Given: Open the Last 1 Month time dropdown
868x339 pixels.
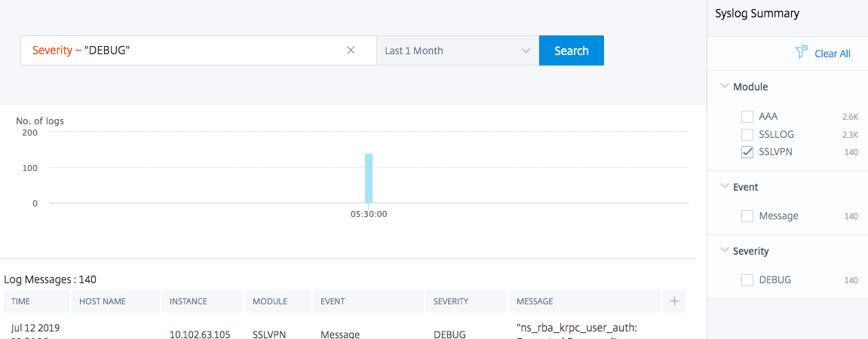Looking at the screenshot, I should [458, 50].
